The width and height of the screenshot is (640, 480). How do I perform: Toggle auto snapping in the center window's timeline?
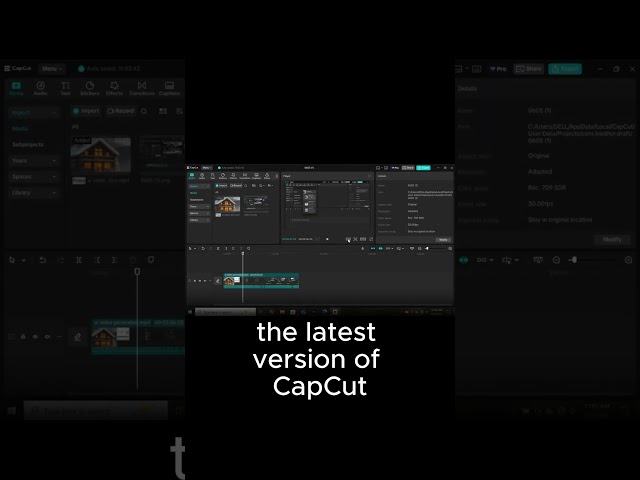(x=380, y=249)
